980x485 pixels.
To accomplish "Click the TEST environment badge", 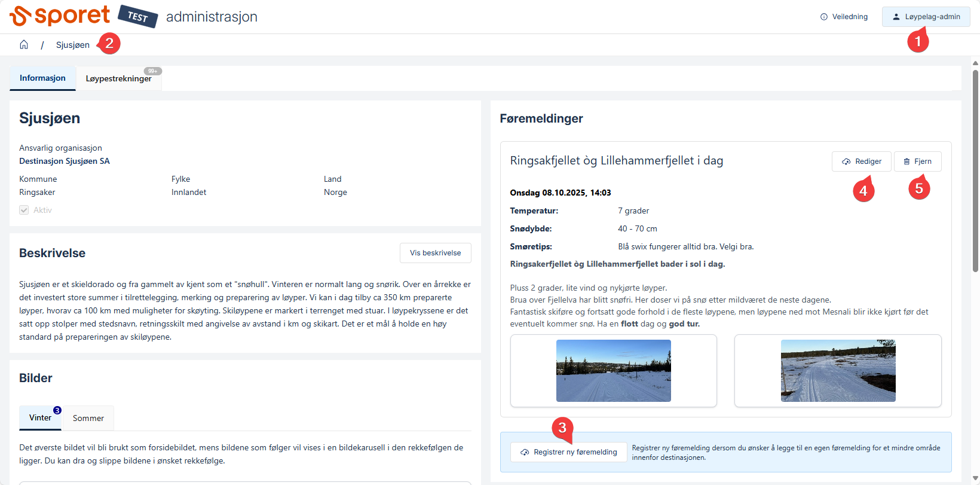I will point(138,16).
